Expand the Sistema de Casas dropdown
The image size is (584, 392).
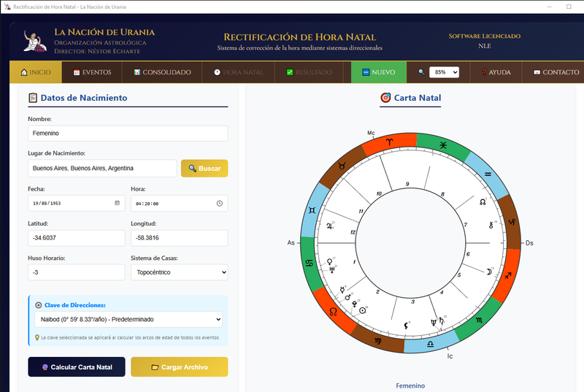[x=178, y=272]
